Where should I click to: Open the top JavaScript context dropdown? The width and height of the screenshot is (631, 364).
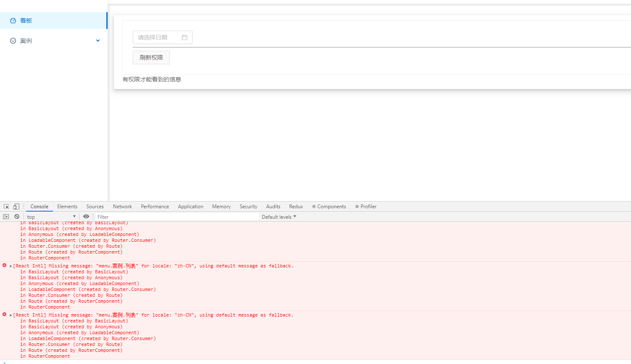(51, 217)
